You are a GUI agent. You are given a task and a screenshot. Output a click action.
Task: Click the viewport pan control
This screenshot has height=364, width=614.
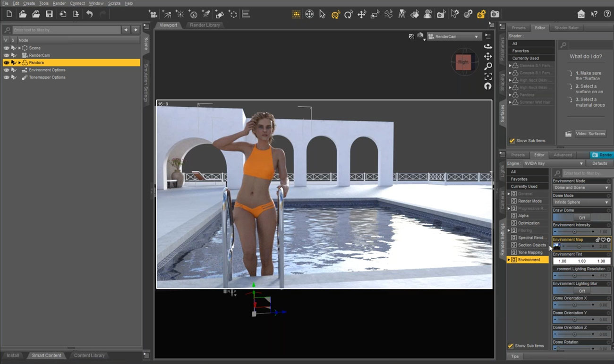488,56
